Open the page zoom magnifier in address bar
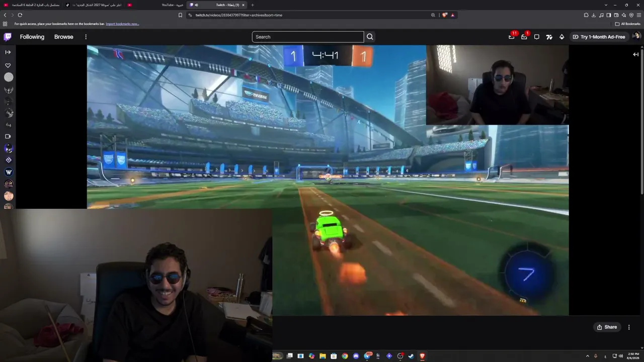The width and height of the screenshot is (644, 362). [x=433, y=15]
